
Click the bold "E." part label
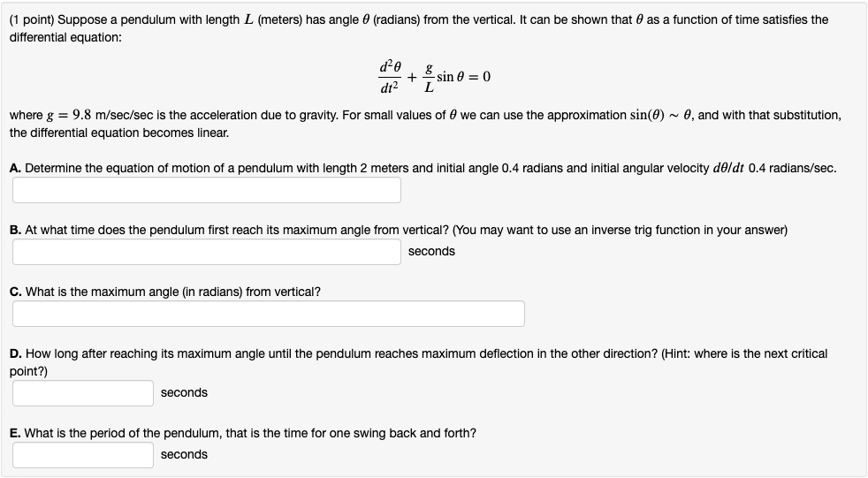pyautogui.click(x=16, y=433)
